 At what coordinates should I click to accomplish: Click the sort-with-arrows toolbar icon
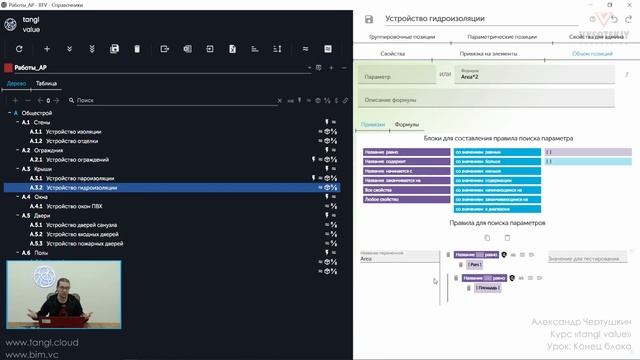pos(278,49)
